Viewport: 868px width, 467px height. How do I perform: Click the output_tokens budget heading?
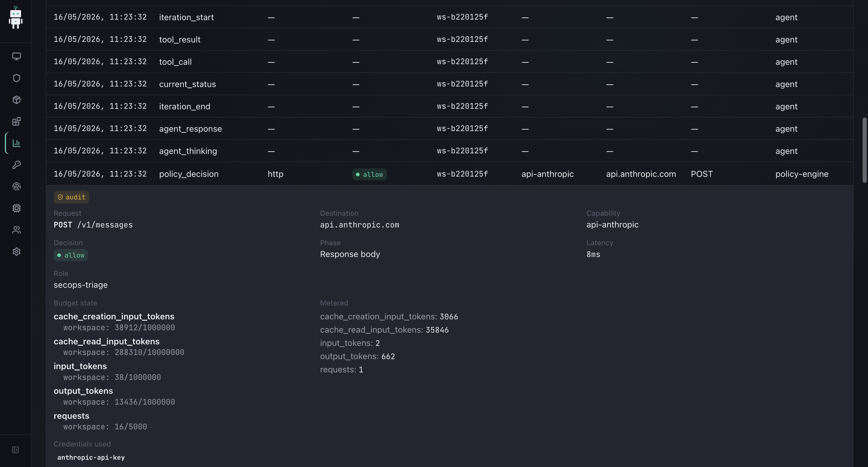[x=83, y=391]
